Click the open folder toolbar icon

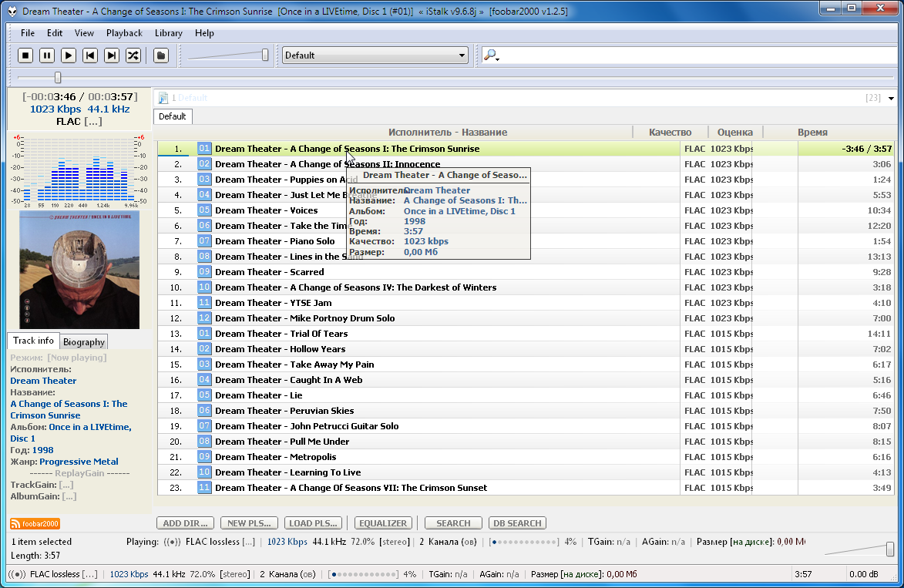[x=160, y=55]
